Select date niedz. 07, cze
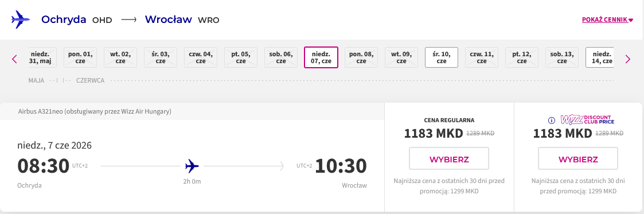The image size is (644, 214). [x=321, y=57]
